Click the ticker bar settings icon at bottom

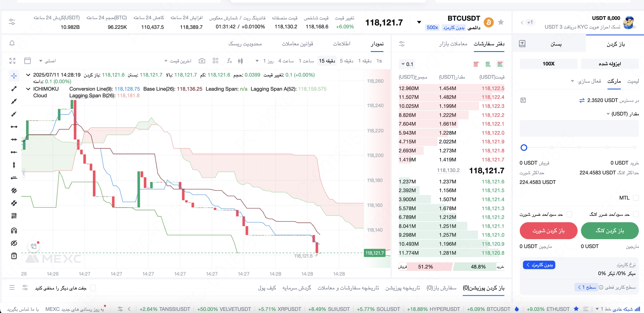[120, 309]
